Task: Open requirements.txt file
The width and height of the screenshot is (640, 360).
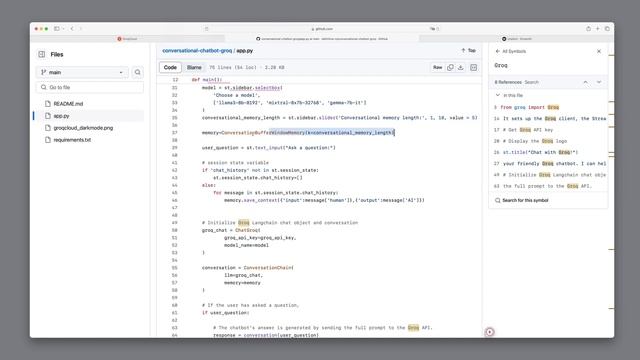Action: (72, 140)
